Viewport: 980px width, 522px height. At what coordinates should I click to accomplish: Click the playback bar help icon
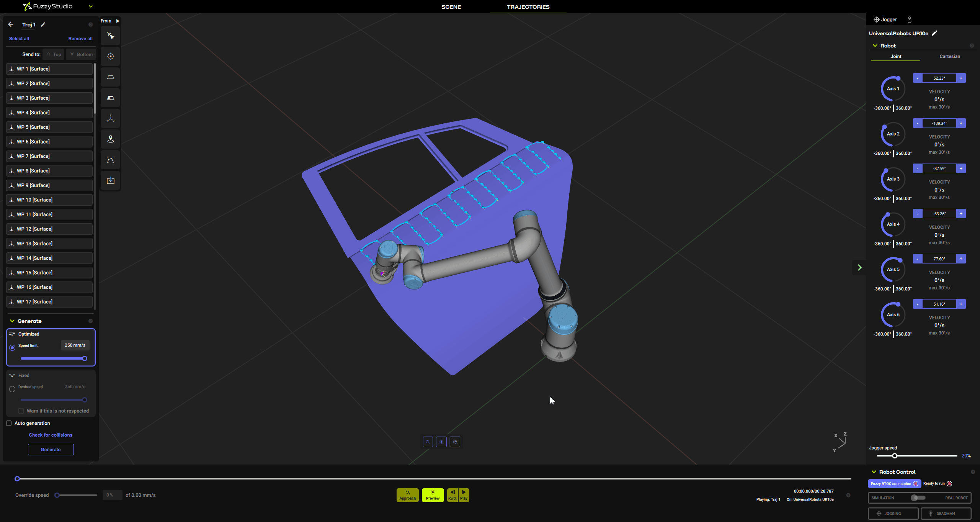[x=848, y=495]
